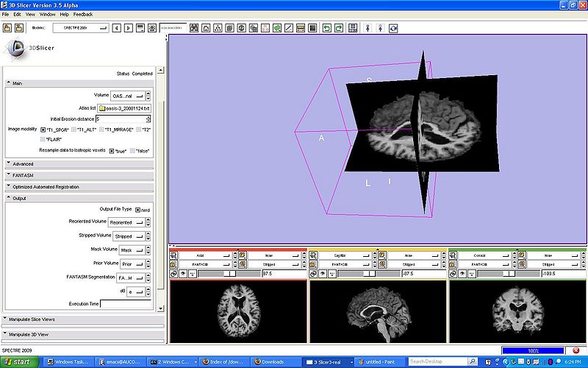Click the Atlas list file button oasis-3_20081124.txt

point(124,108)
